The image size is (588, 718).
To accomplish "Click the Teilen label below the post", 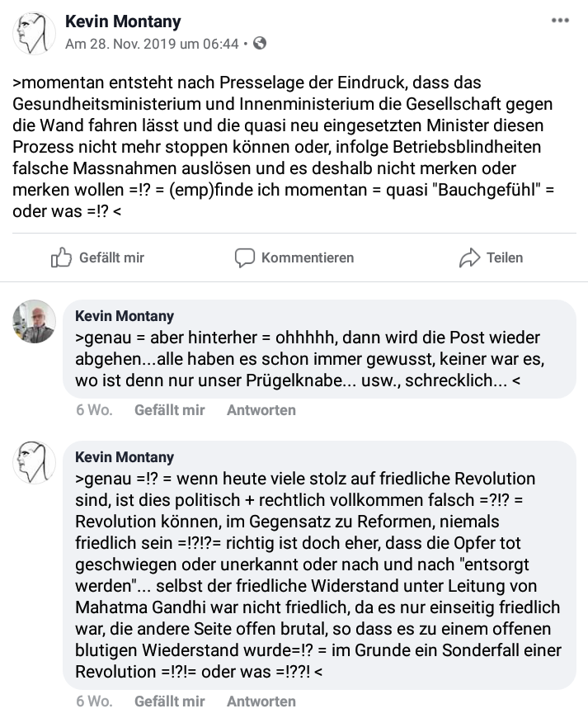I will point(504,257).
